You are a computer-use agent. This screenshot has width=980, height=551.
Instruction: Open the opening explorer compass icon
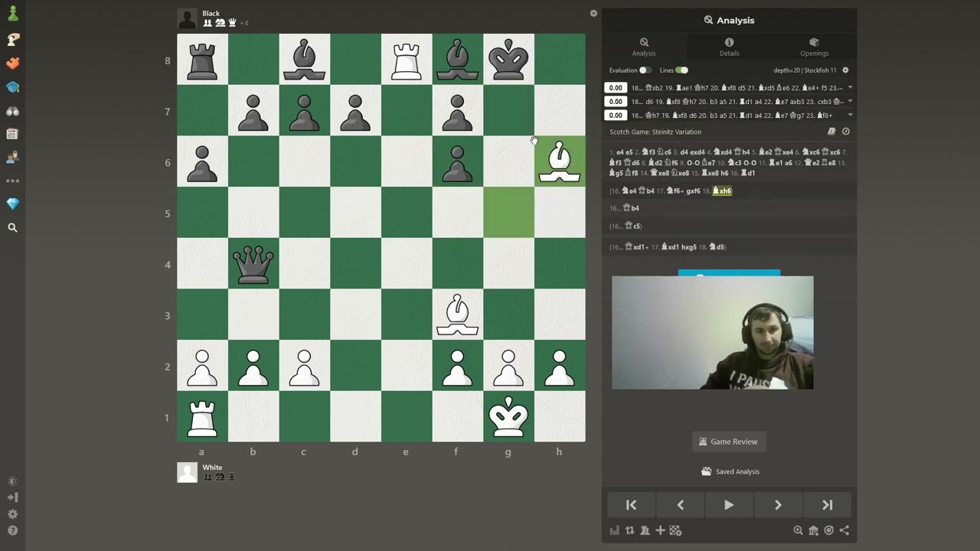click(846, 132)
